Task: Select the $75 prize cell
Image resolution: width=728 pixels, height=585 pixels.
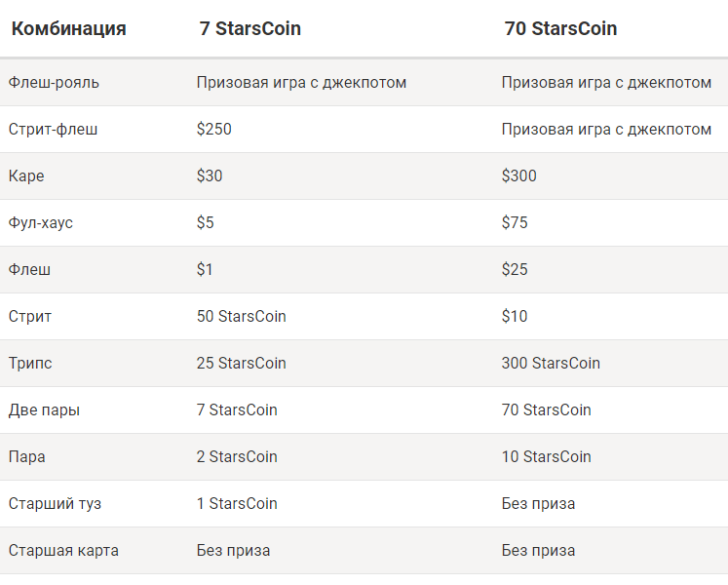Action: (515, 223)
